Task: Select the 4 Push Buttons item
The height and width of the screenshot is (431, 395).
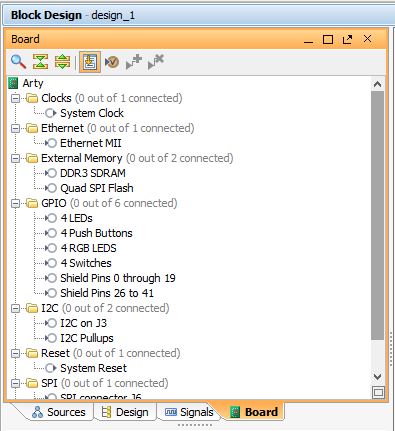Action: click(x=96, y=233)
